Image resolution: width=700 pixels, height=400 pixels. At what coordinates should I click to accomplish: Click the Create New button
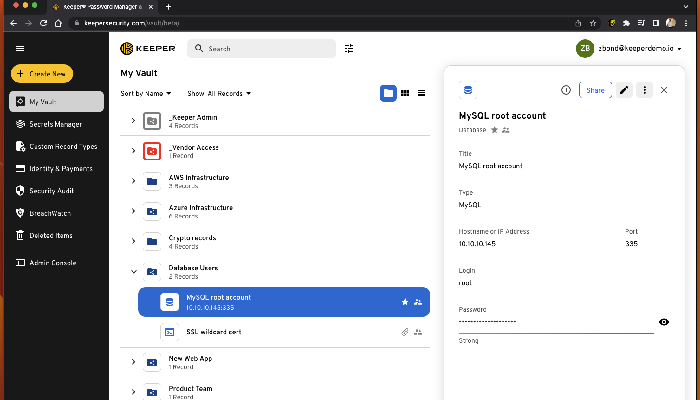(42, 74)
